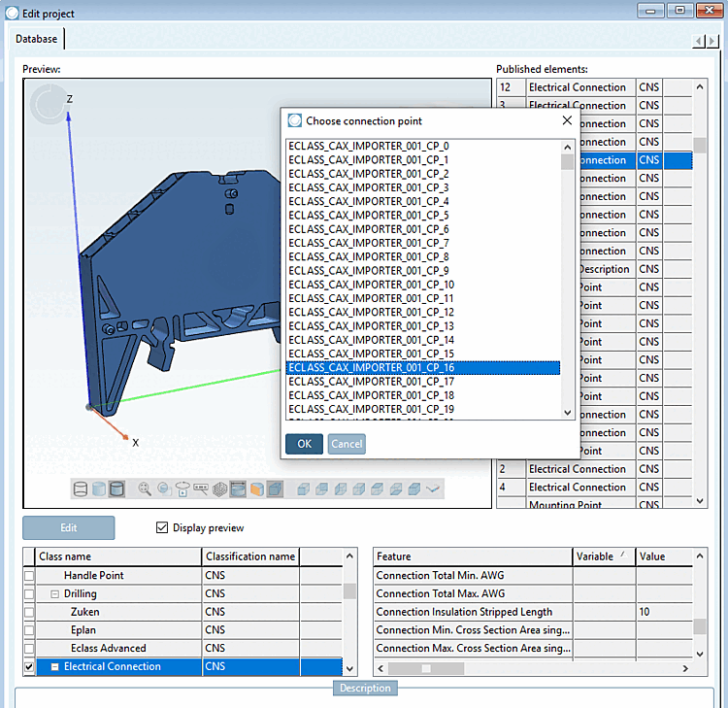Select the wireframe display icon
The width and height of the screenshot is (728, 708).
(81, 489)
